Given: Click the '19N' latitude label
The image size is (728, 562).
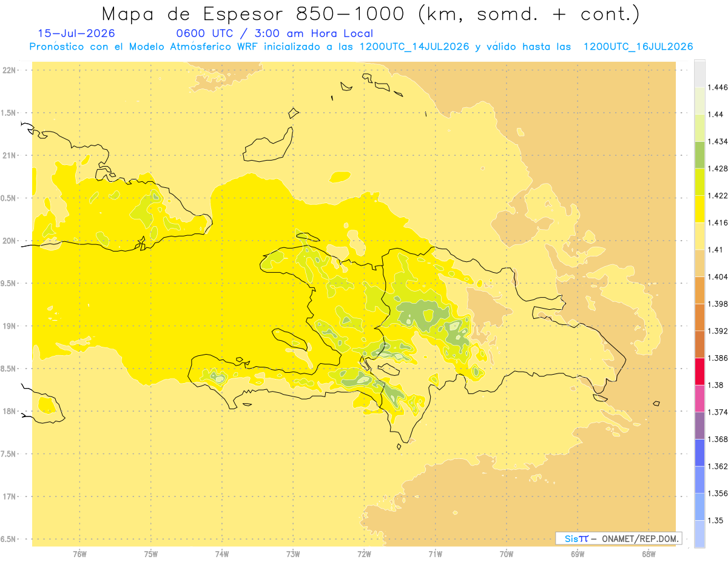Looking at the screenshot, I should (x=10, y=326).
